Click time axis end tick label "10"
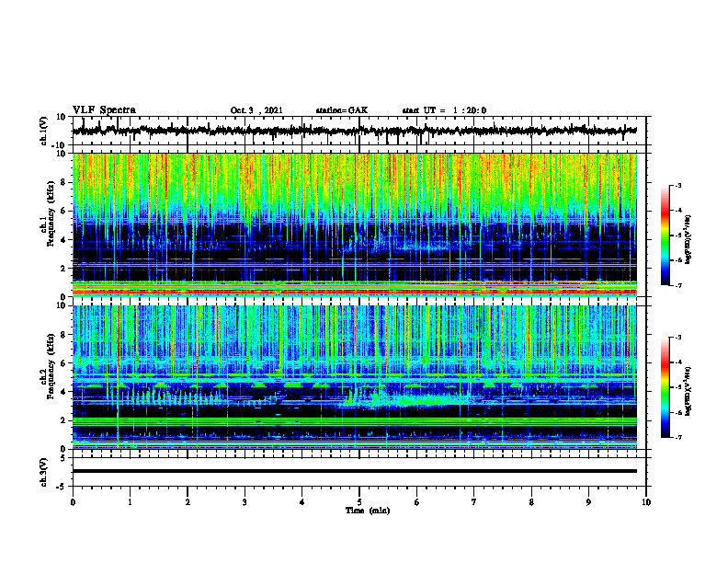Screen dimensions: 728x563 tap(646, 502)
